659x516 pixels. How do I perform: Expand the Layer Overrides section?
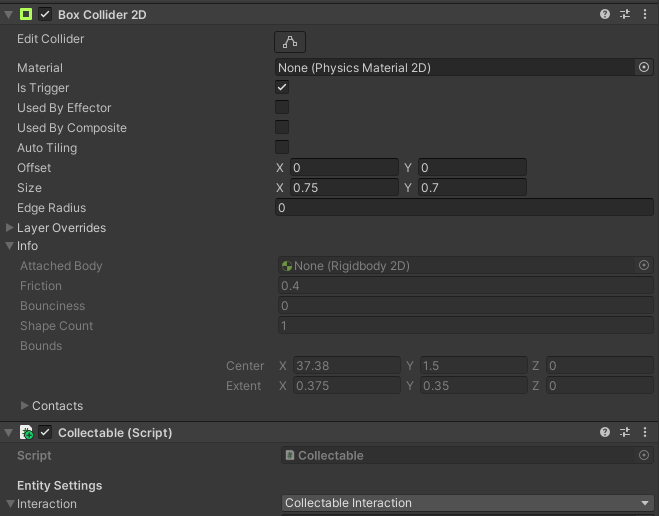pos(10,228)
